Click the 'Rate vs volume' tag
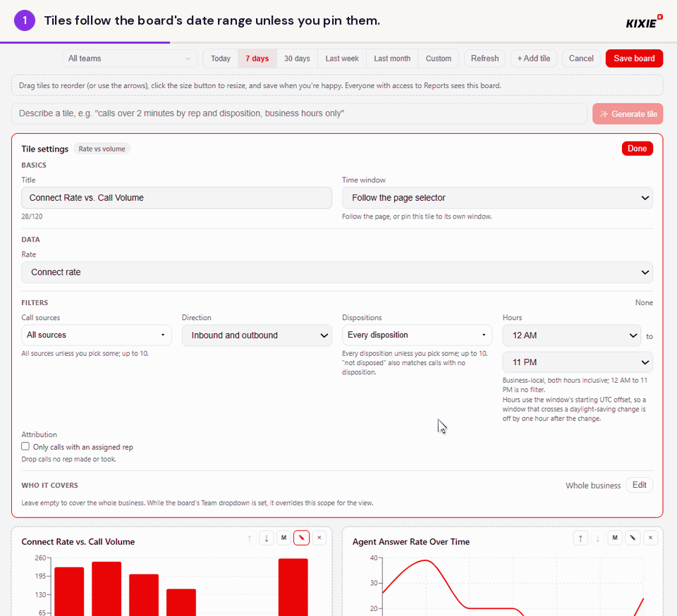 [102, 149]
